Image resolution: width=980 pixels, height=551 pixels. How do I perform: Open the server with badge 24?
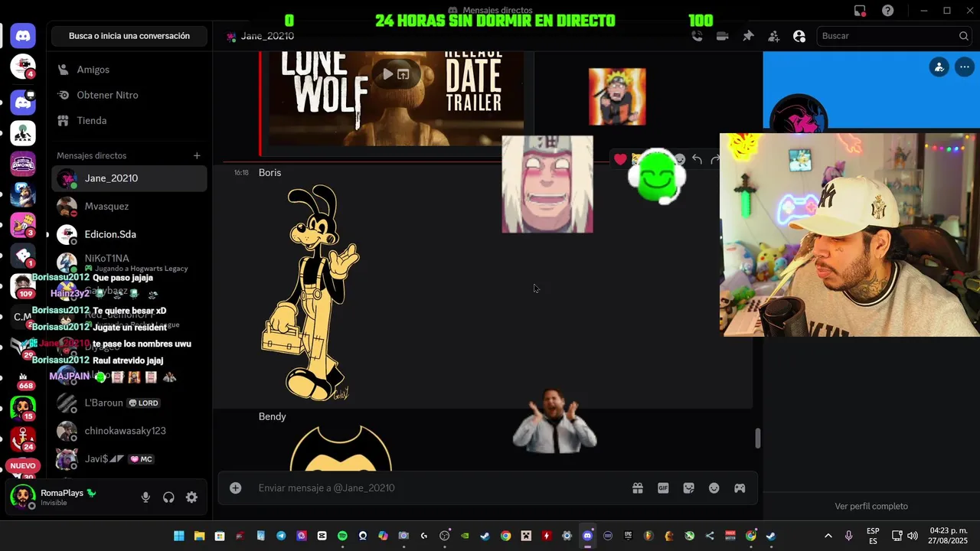click(23, 439)
